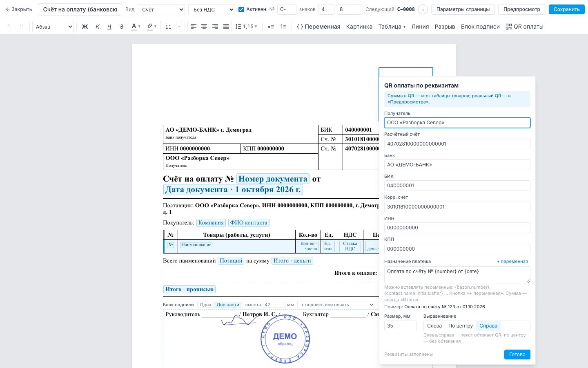
Task: Open the Таблица menu
Action: tap(392, 27)
